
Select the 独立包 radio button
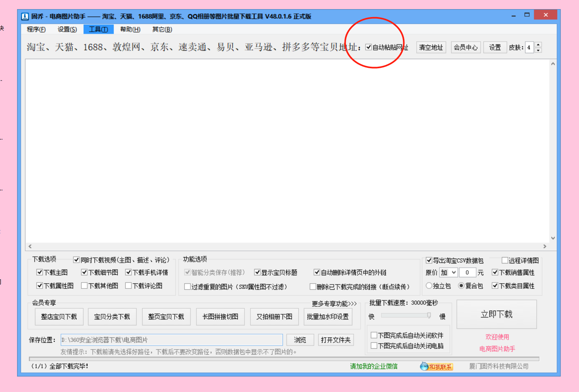(429, 286)
